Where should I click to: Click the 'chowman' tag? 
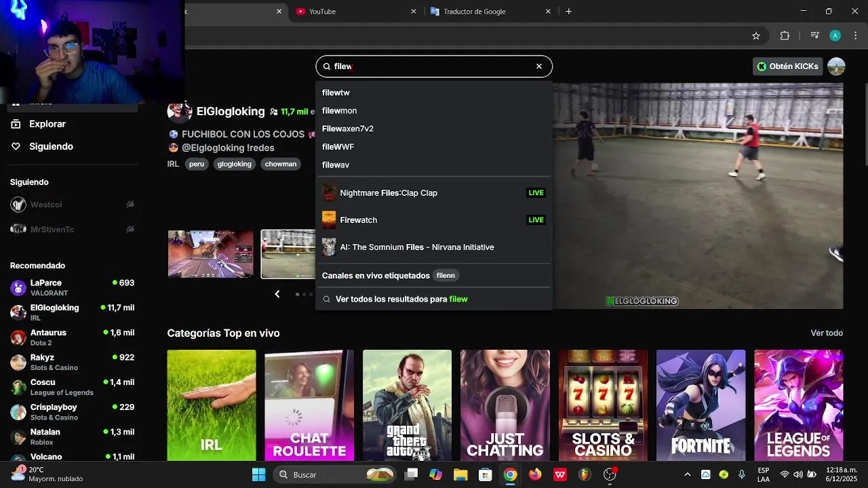pyautogui.click(x=281, y=164)
